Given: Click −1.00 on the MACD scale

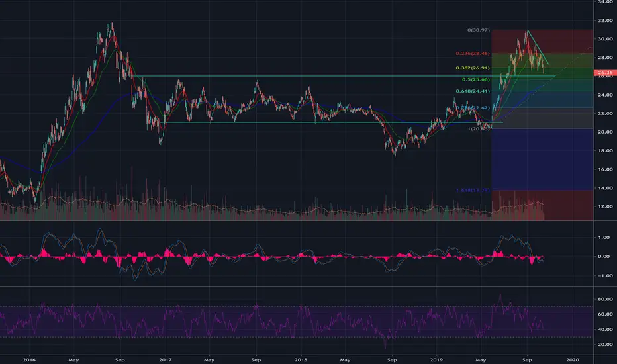Looking at the screenshot, I should click(x=603, y=276).
